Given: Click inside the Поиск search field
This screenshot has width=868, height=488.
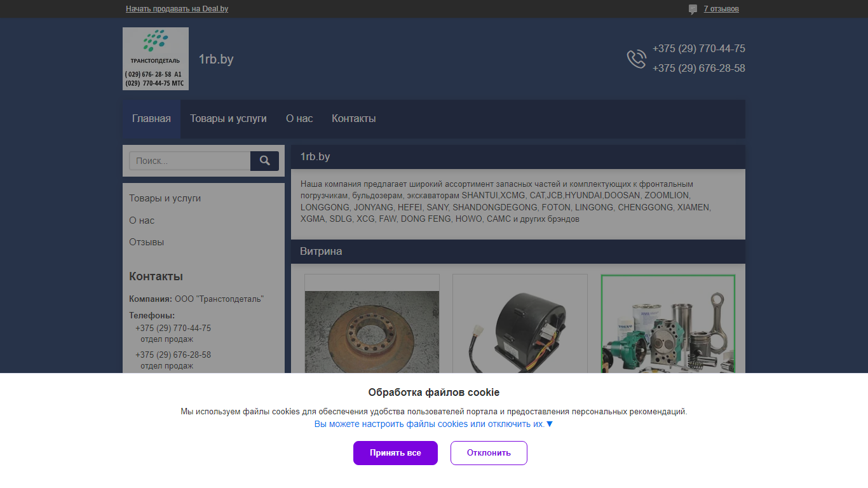Looking at the screenshot, I should pos(189,161).
